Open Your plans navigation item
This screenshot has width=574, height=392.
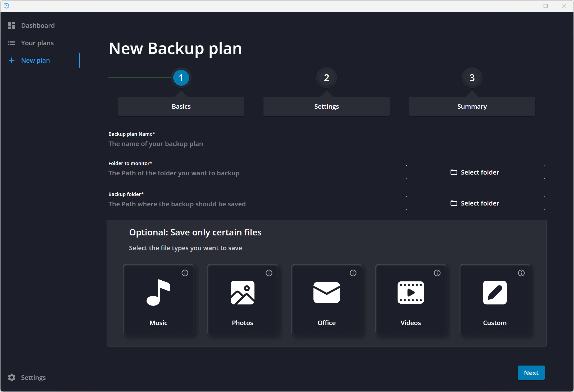click(38, 43)
